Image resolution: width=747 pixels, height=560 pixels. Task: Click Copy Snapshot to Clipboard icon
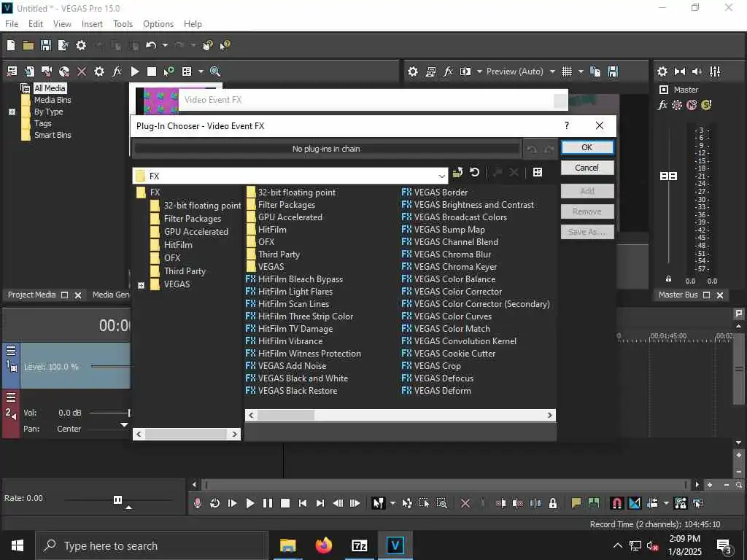(x=595, y=71)
